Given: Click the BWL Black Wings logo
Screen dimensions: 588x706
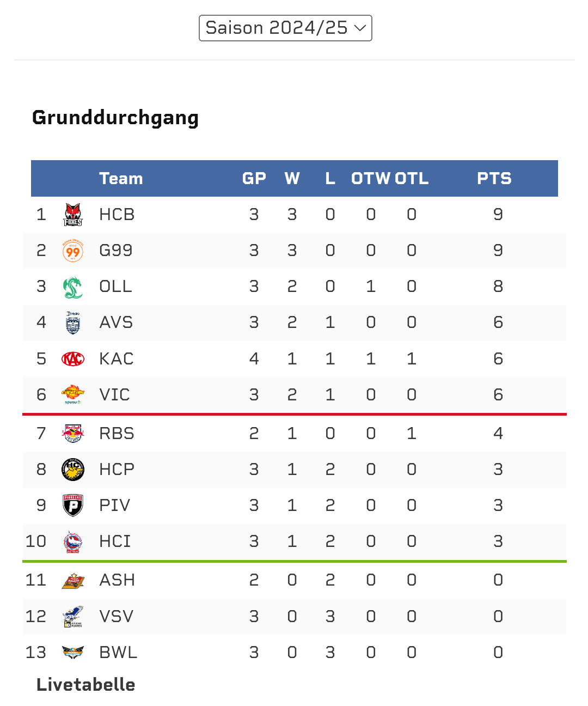Looking at the screenshot, I should (x=73, y=652).
